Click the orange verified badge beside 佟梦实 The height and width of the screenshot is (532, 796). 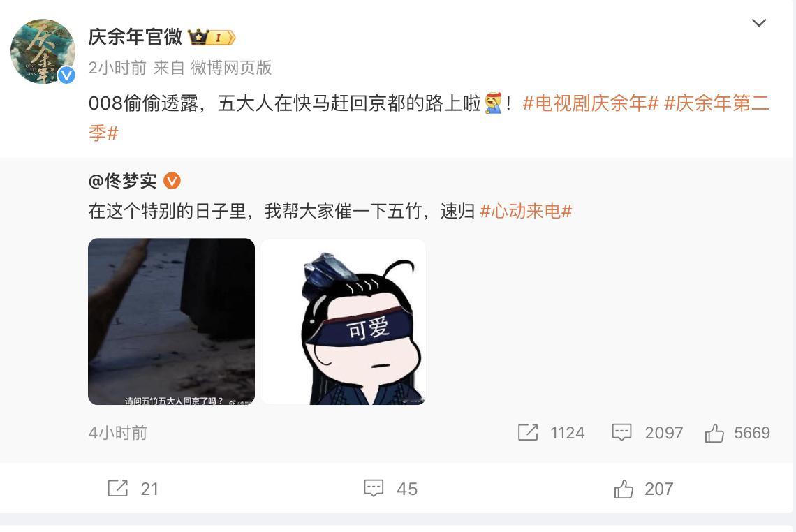[x=172, y=180]
